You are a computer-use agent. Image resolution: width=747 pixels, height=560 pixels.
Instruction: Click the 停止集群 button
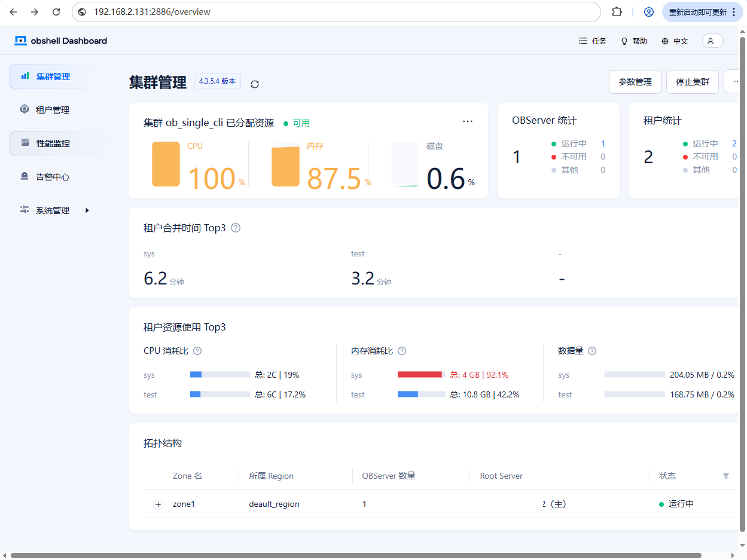click(x=692, y=82)
